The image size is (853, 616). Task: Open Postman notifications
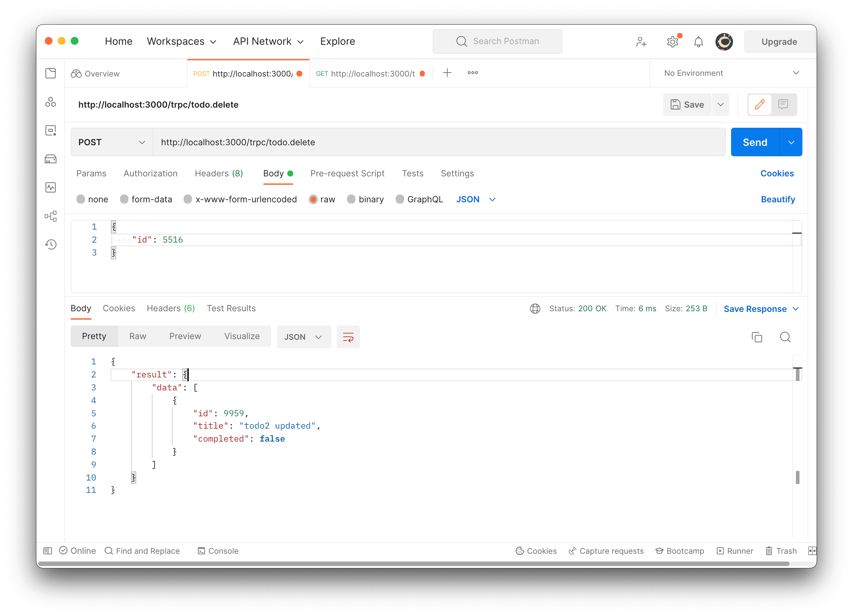tap(698, 41)
